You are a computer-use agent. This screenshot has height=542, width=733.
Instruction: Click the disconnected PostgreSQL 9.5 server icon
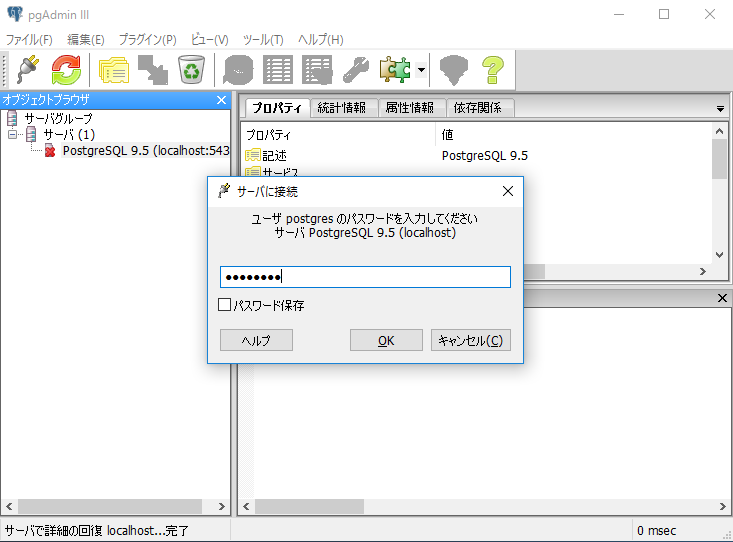tap(50, 151)
